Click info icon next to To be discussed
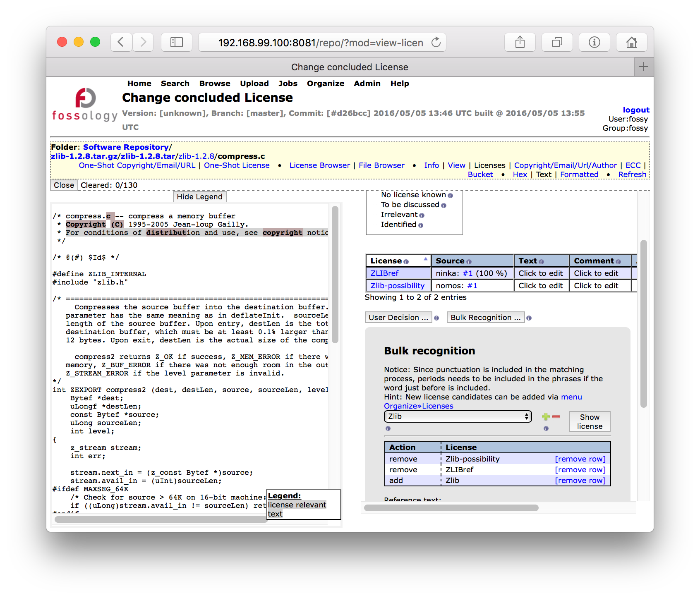Screen dimensions: 700x598 click(x=443, y=206)
